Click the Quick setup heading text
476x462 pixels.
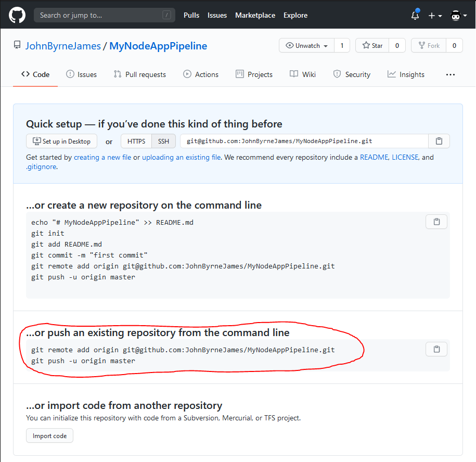coord(154,124)
